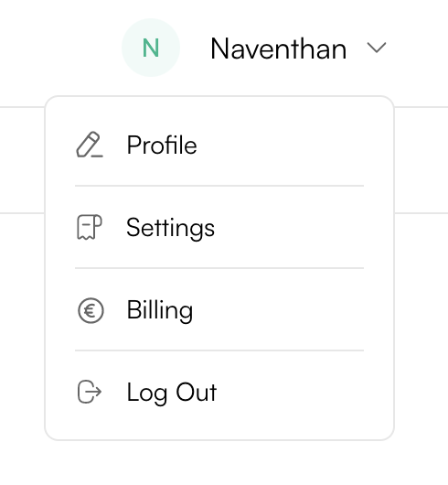Open billing via the circled euro symbol
The image size is (448, 485).
(x=91, y=310)
